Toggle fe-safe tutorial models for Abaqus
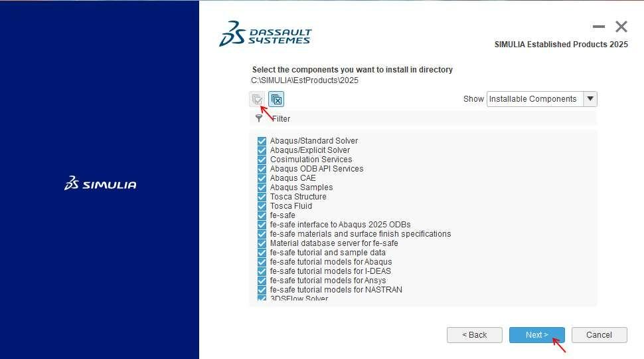The height and width of the screenshot is (359, 644). [262, 262]
